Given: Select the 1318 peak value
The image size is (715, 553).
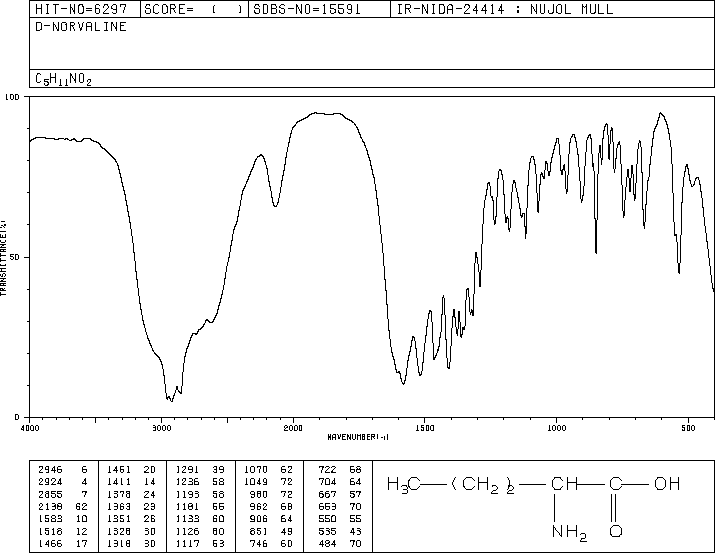Looking at the screenshot, I should (119, 543).
